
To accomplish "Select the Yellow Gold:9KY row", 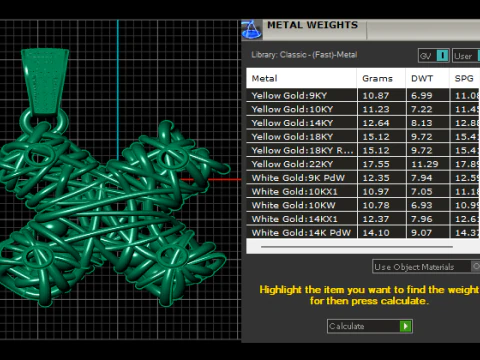I will pyautogui.click(x=363, y=95).
